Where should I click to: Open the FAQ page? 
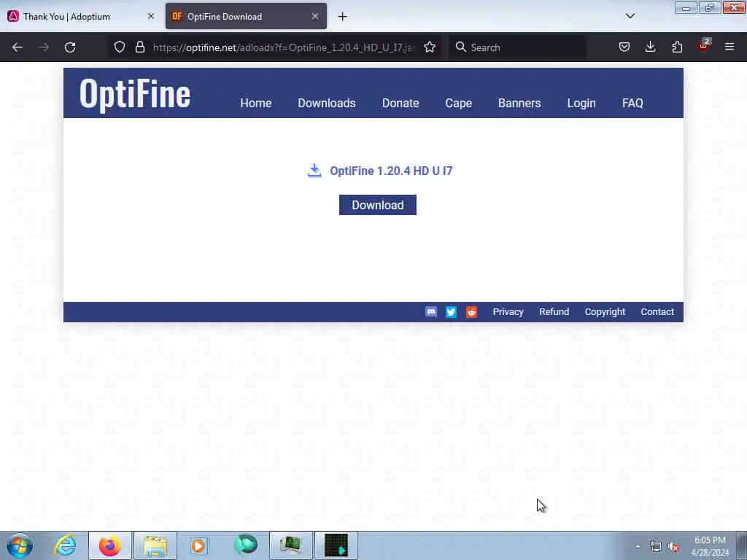tap(632, 104)
